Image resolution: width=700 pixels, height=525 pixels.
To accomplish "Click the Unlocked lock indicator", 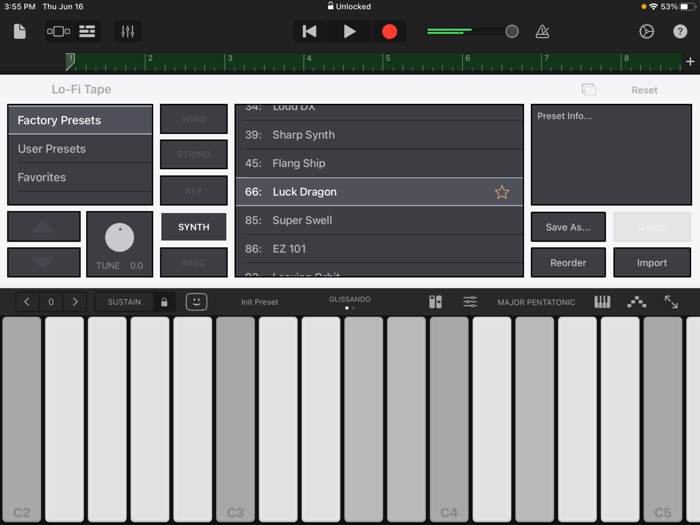I will (350, 6).
